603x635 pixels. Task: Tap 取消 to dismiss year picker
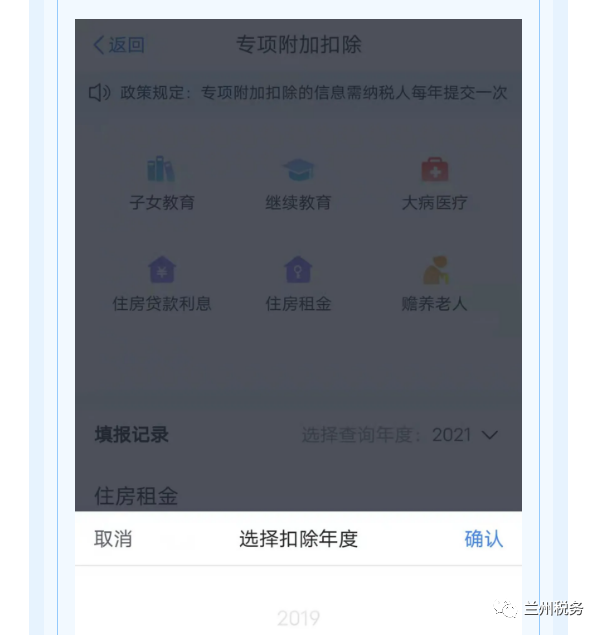pos(113,539)
